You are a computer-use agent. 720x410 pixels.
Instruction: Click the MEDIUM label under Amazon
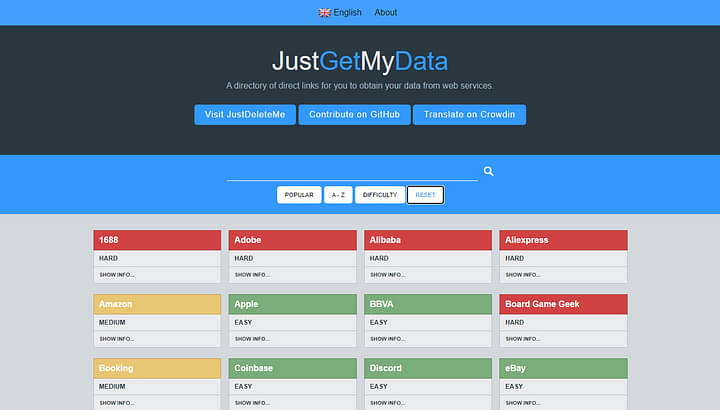pos(112,322)
